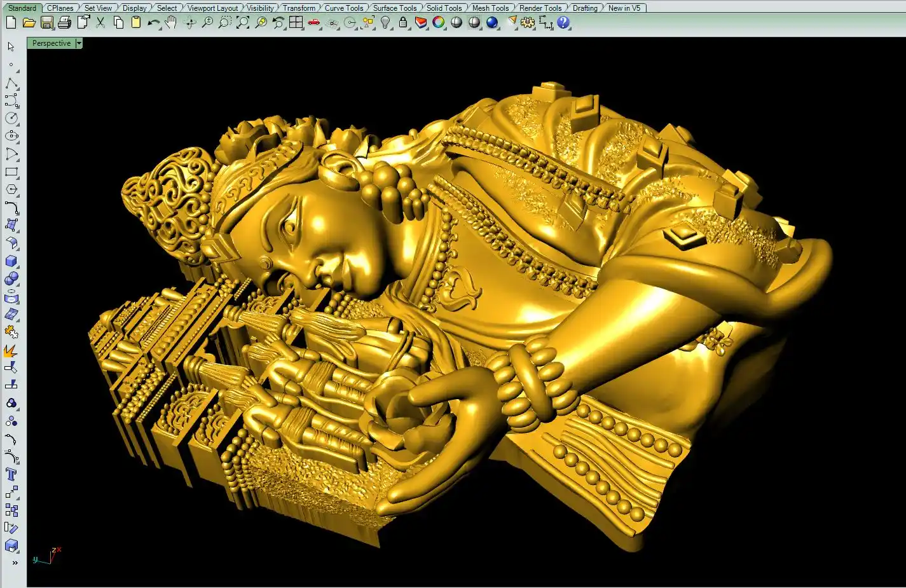Select the Text object tool
The image size is (906, 588).
[x=11, y=475]
